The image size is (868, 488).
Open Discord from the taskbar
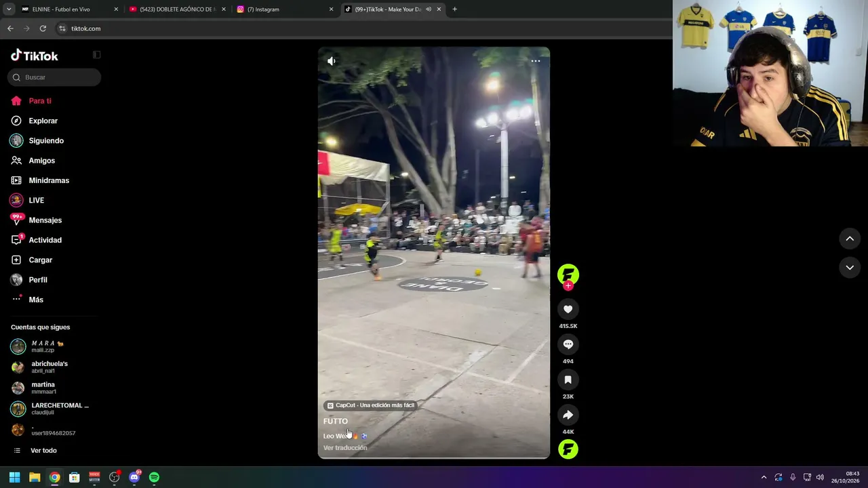134,477
